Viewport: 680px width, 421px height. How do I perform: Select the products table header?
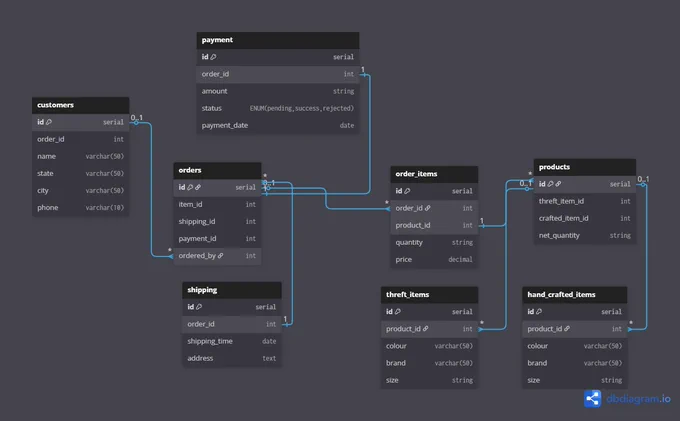coord(585,167)
